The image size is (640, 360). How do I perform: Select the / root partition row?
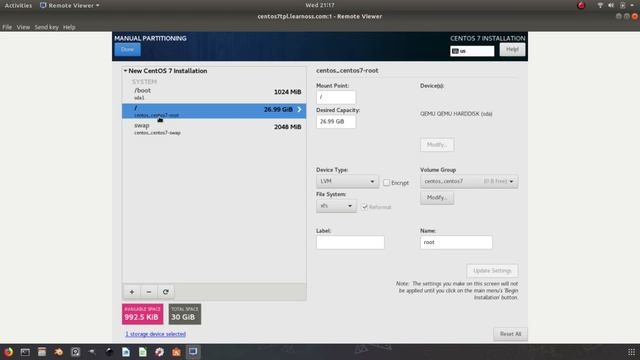(x=214, y=111)
